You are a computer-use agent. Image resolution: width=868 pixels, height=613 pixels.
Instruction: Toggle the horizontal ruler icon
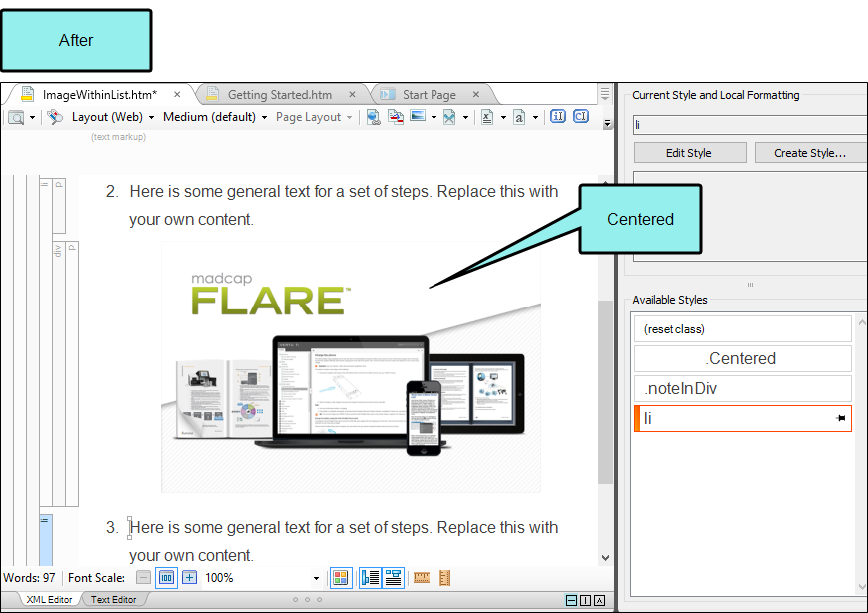coord(422,578)
